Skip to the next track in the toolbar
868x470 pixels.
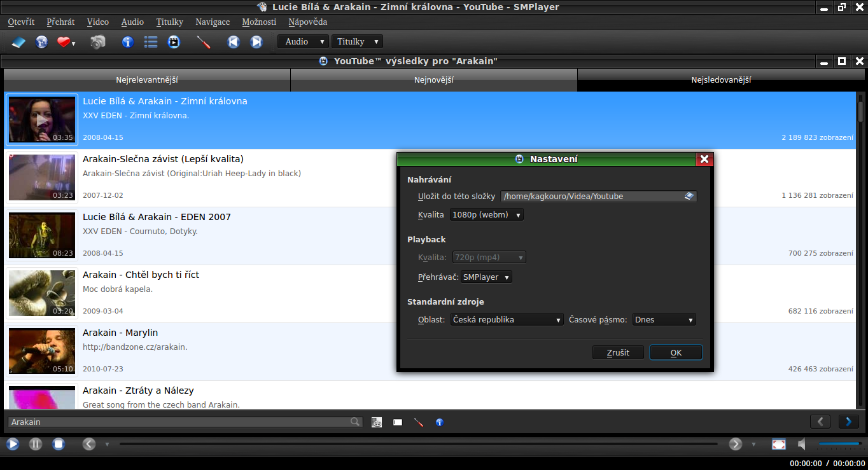pos(256,42)
